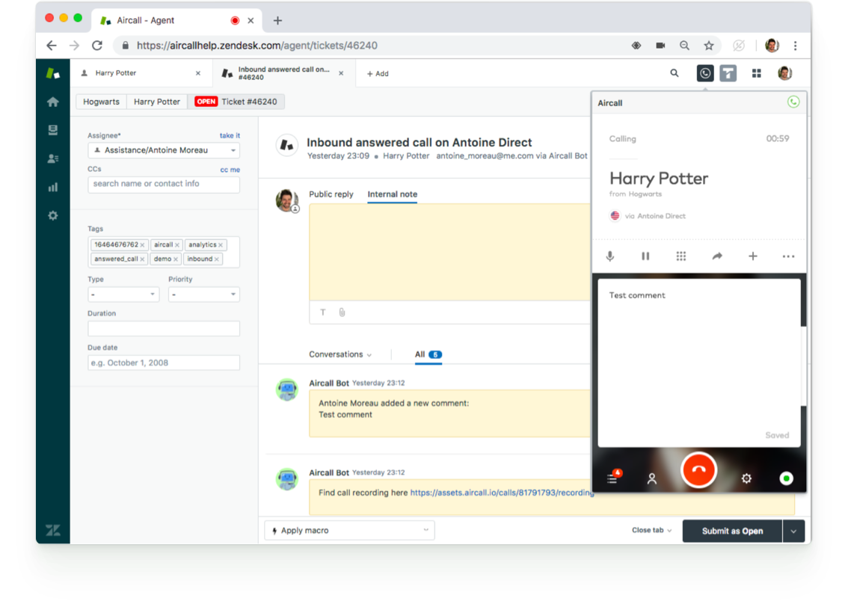
Task: Toggle the Aircall phone app icon
Action: point(704,73)
